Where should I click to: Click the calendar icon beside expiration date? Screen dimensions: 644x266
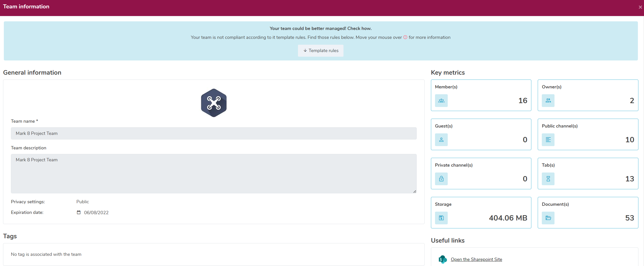click(x=79, y=212)
